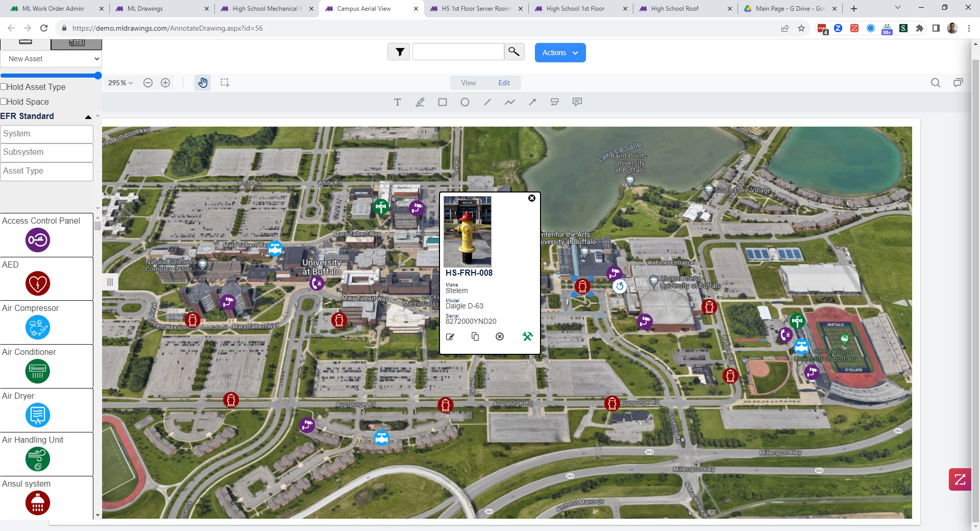Viewport: 980px width, 531px height.
Task: Go back to the previous page
Action: (11, 28)
